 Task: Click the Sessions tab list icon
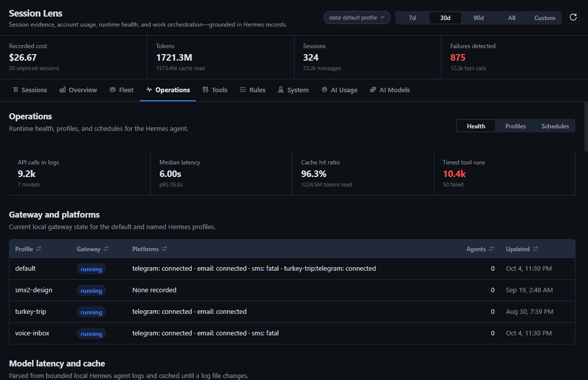16,90
